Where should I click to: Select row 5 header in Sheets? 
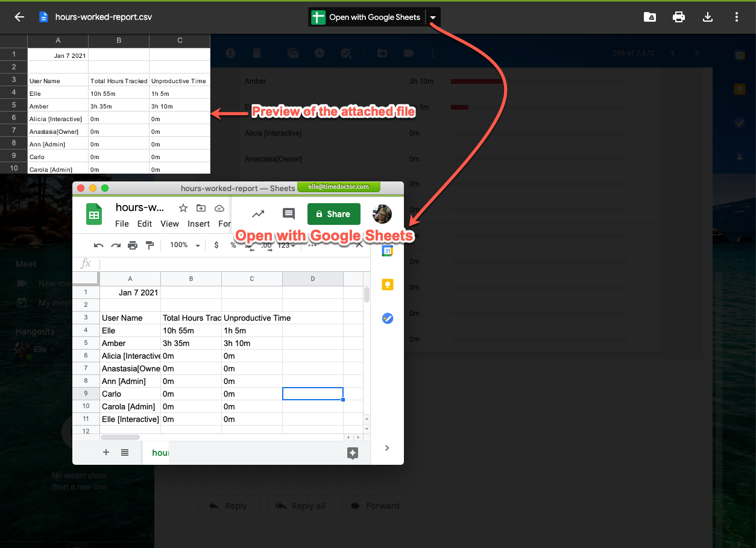[x=86, y=343]
